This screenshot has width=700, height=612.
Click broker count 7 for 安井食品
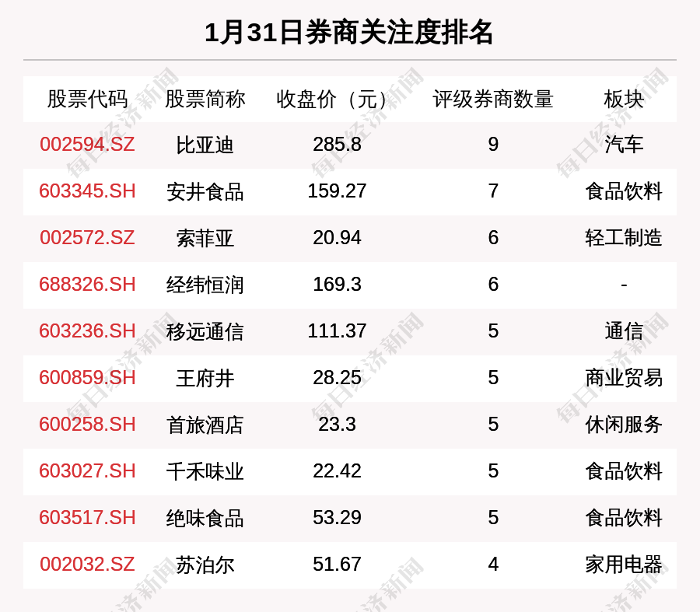493,191
